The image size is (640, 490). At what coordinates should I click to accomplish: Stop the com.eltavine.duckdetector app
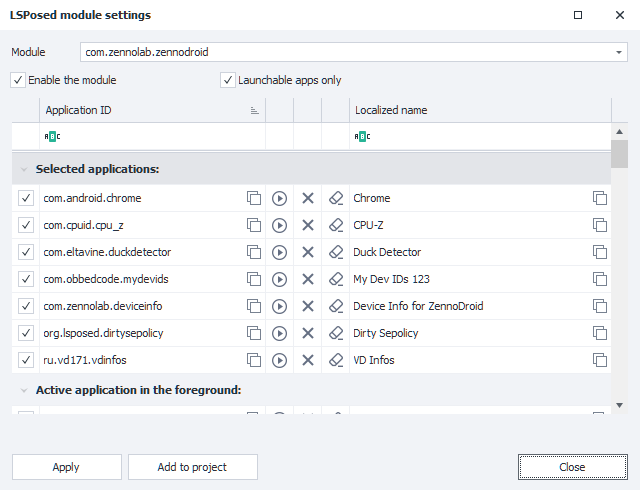coord(308,252)
